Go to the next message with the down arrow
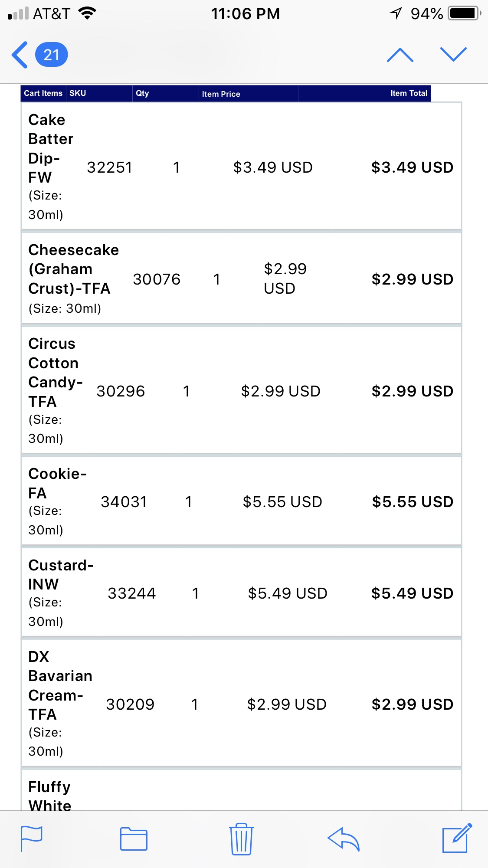Viewport: 488px width, 868px height. click(453, 55)
